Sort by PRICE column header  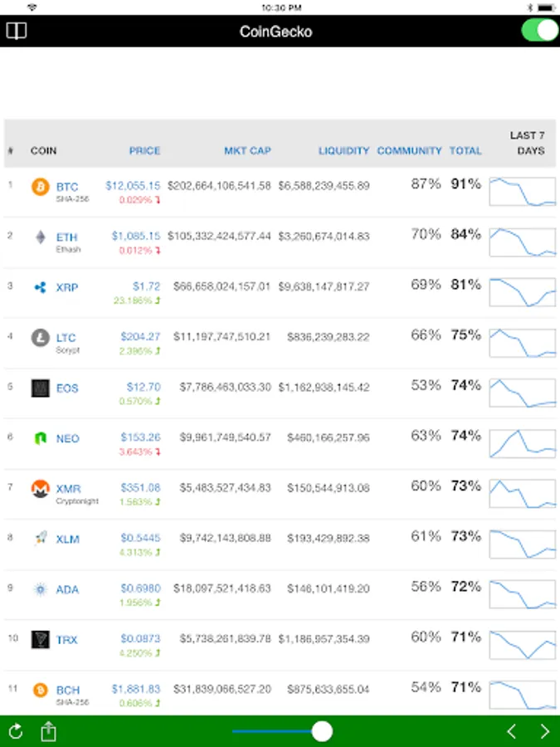coord(144,150)
